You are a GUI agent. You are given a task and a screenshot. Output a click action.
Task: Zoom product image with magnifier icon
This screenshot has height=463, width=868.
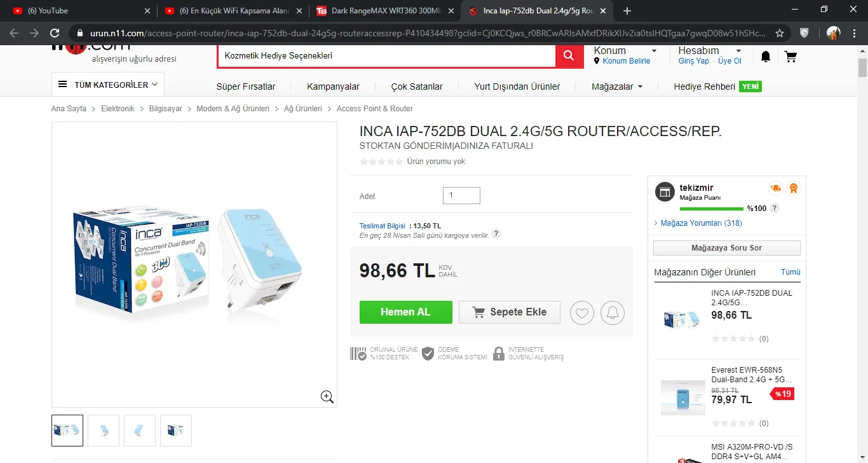(327, 397)
